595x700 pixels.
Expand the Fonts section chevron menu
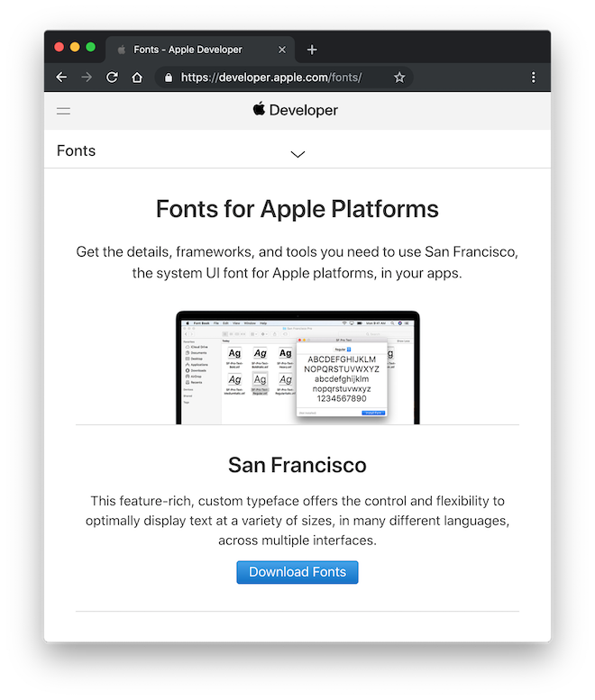tap(297, 154)
